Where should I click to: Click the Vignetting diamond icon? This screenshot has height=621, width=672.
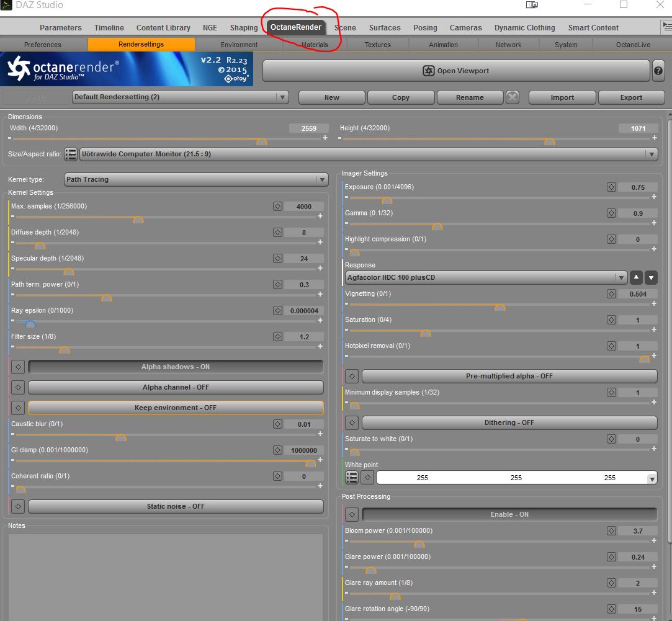(x=611, y=293)
